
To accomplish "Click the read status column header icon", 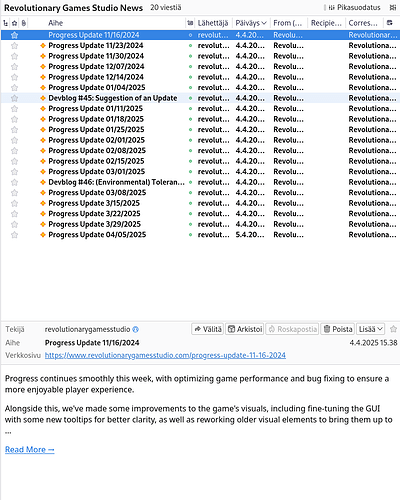I will [x=190, y=23].
